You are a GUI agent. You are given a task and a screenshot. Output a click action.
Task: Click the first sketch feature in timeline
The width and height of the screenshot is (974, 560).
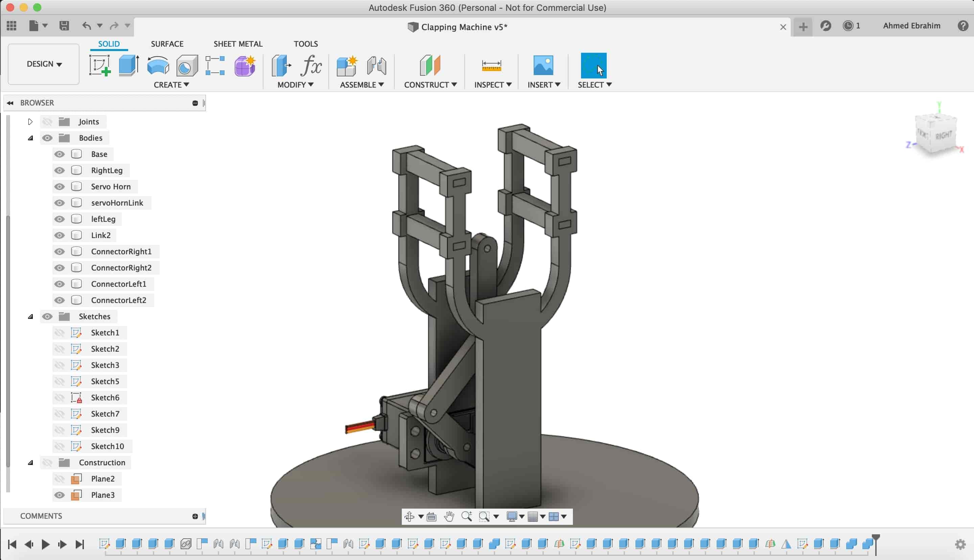[x=104, y=543]
